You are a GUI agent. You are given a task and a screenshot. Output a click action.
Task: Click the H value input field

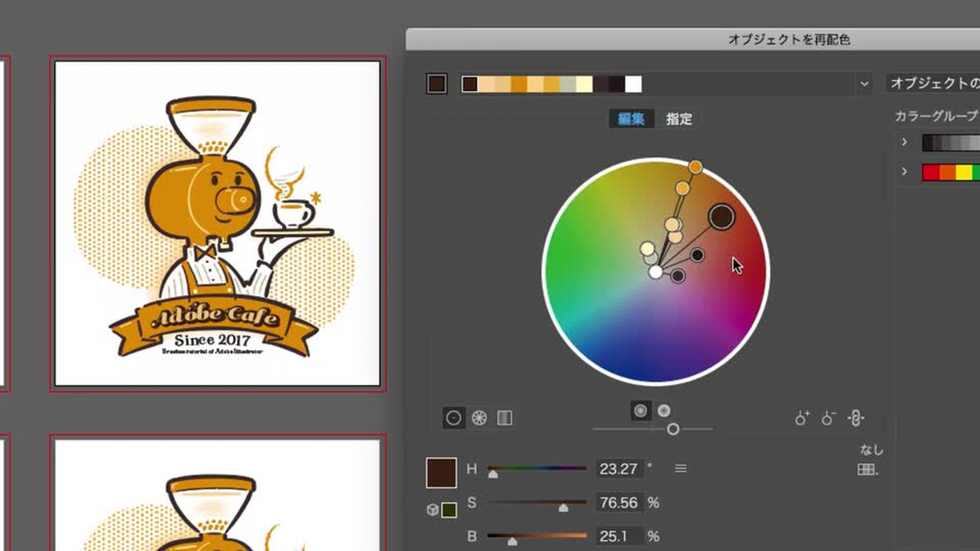[619, 469]
